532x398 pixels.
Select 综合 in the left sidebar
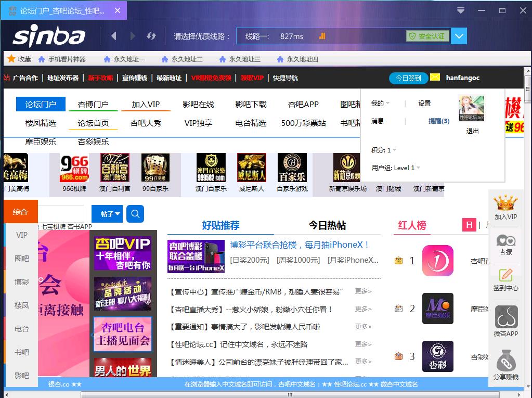20,212
